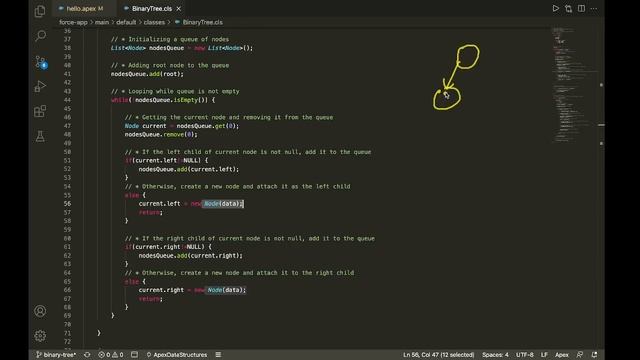
Task: Close the BinaryTree.cls tab
Action: click(179, 9)
